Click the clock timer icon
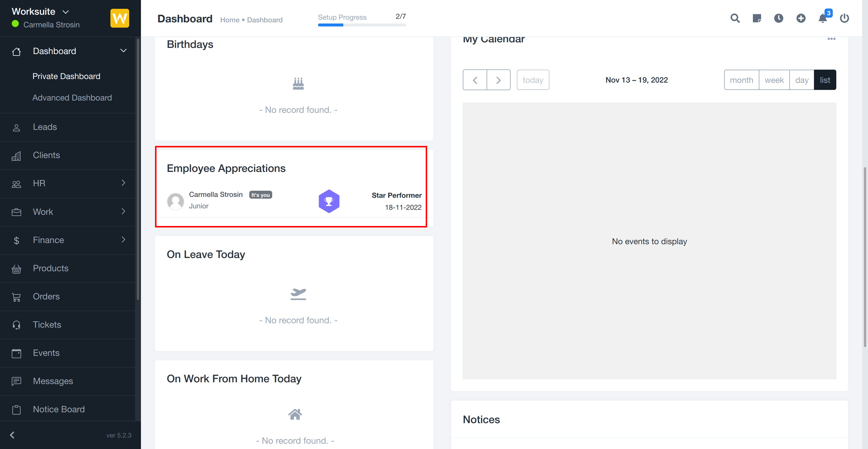Viewport: 868px width, 449px height. point(778,18)
